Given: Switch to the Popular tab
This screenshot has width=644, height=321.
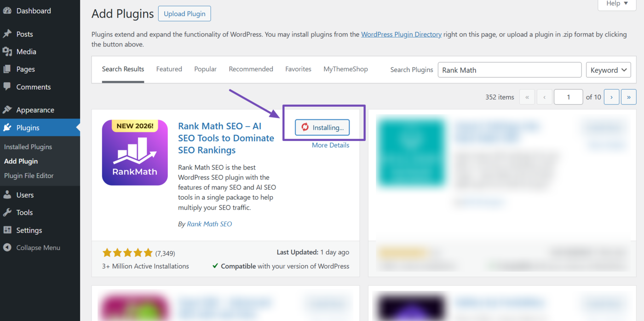Looking at the screenshot, I should [x=205, y=69].
